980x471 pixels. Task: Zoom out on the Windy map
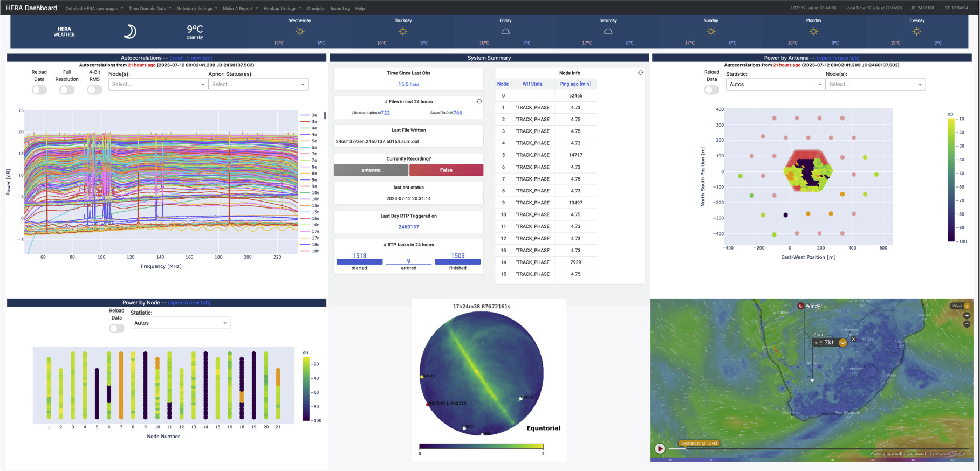pyautogui.click(x=967, y=324)
